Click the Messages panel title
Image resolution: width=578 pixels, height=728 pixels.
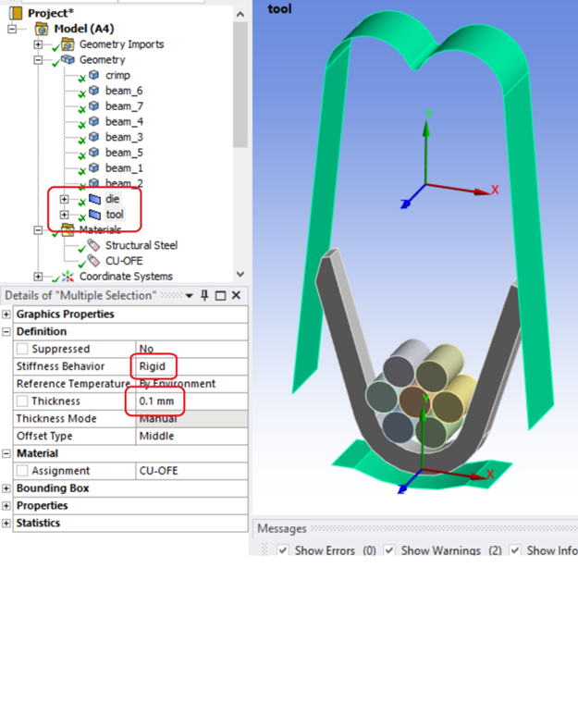click(282, 528)
